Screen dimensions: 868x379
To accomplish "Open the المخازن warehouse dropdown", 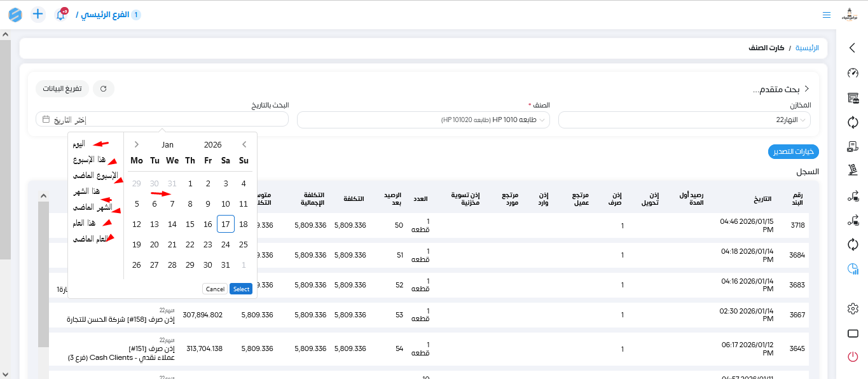I will pyautogui.click(x=684, y=120).
